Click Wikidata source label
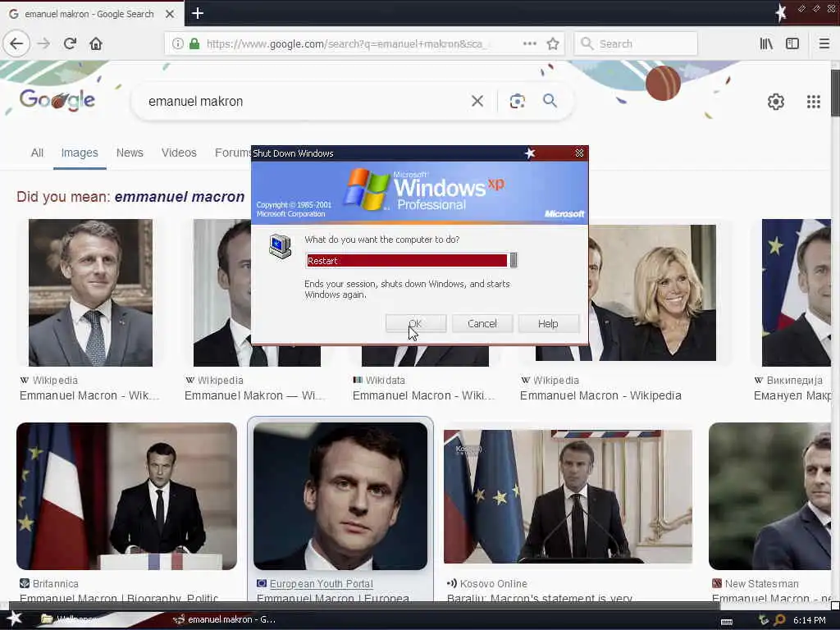 pyautogui.click(x=386, y=380)
